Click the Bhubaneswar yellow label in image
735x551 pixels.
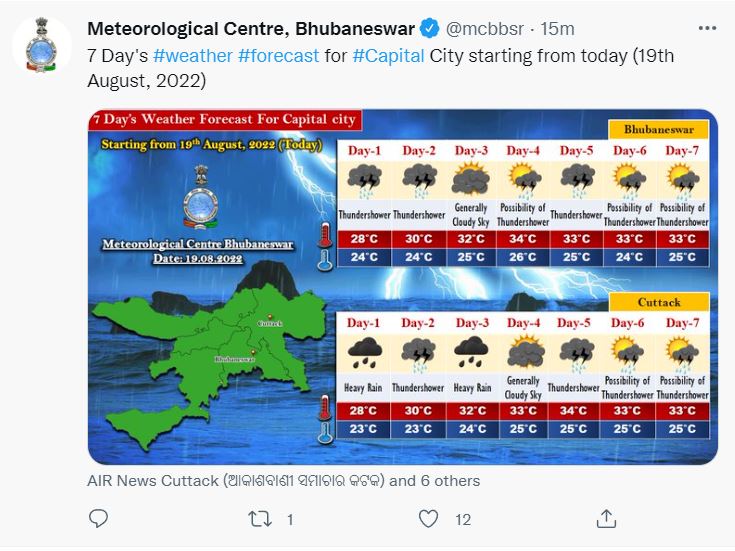click(x=659, y=129)
